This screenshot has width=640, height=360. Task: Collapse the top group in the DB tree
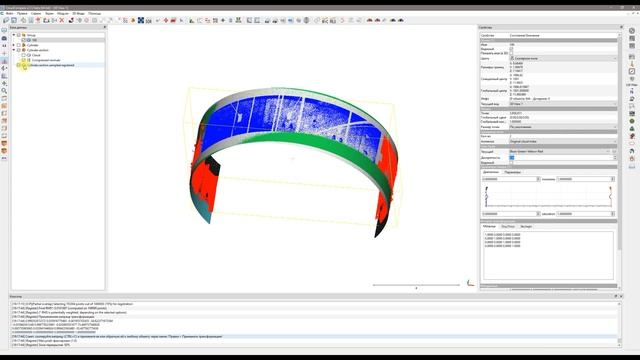click(x=14, y=35)
